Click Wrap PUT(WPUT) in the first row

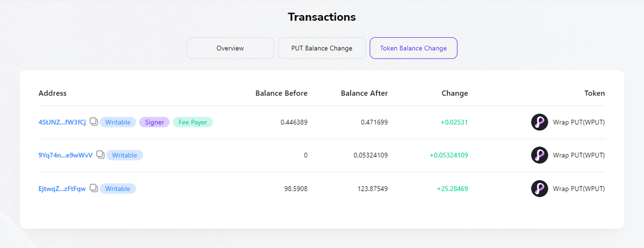579,122
